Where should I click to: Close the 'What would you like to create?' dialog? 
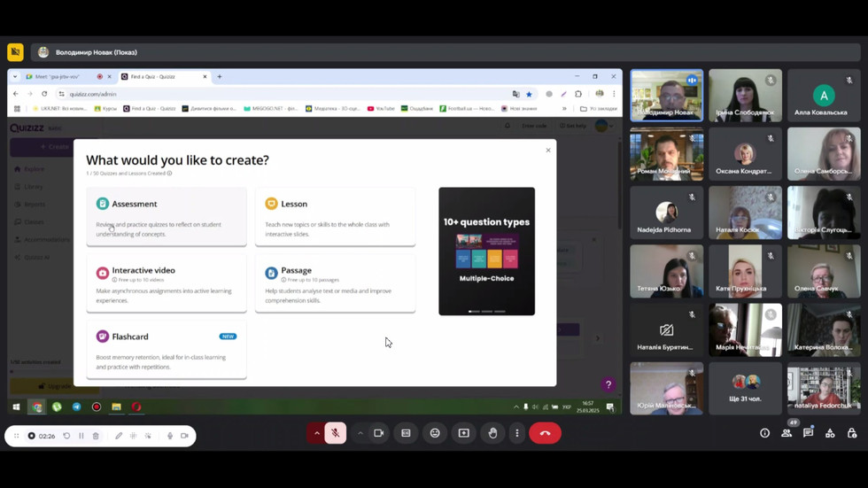[x=548, y=151]
